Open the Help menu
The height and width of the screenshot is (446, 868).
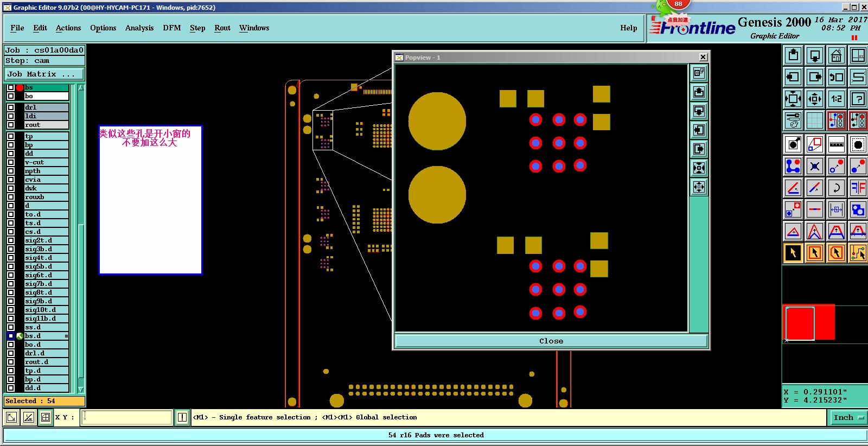[x=629, y=28]
